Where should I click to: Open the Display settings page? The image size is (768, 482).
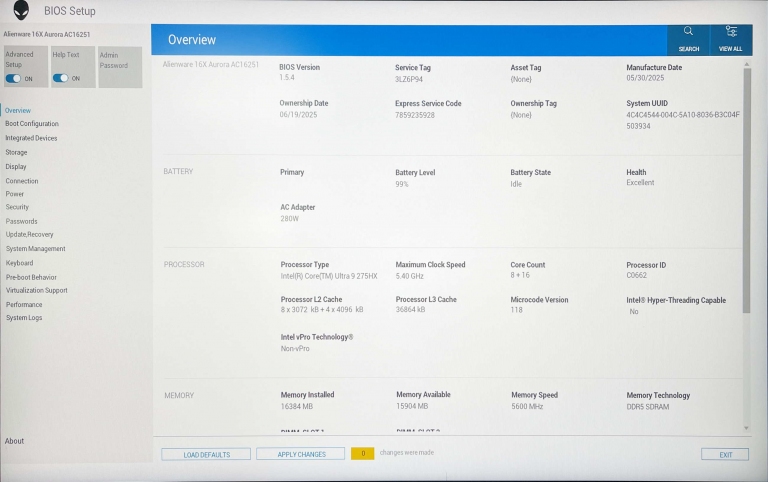[x=16, y=166]
